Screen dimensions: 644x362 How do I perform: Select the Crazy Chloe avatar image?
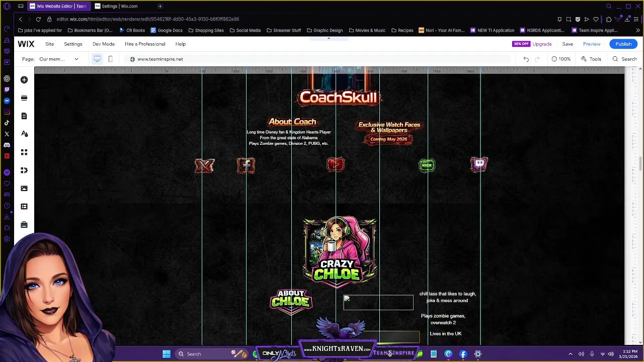coord(340,251)
